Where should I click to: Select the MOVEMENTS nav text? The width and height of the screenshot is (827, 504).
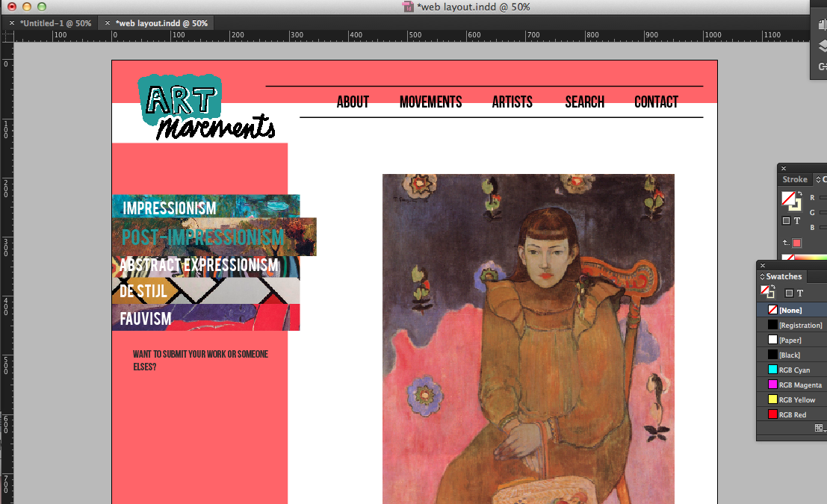(x=431, y=102)
